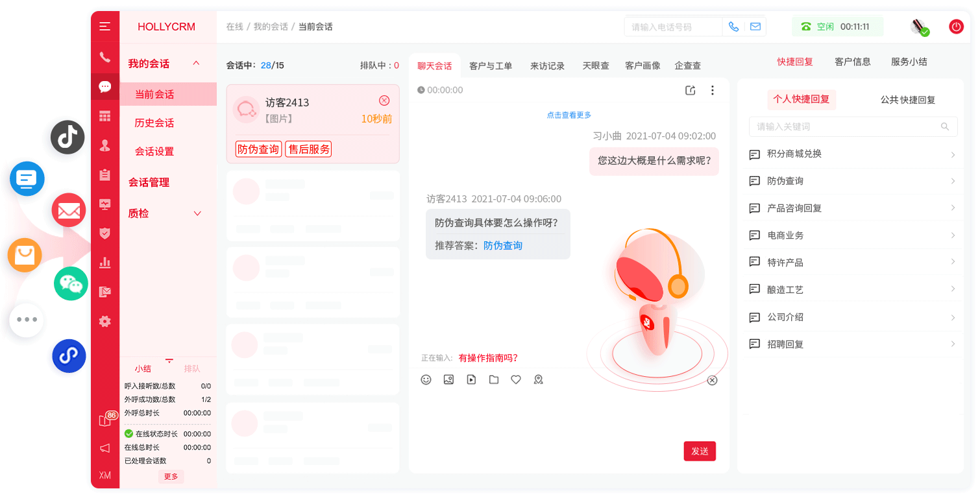Click the share icon in chat header

pos(691,90)
